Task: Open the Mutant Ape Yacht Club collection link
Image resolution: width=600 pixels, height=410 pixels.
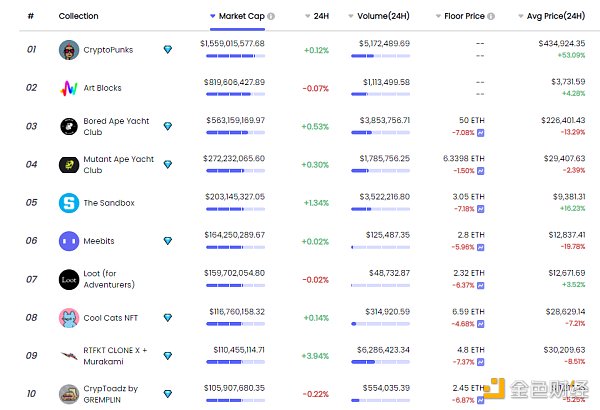Action: tap(116, 164)
